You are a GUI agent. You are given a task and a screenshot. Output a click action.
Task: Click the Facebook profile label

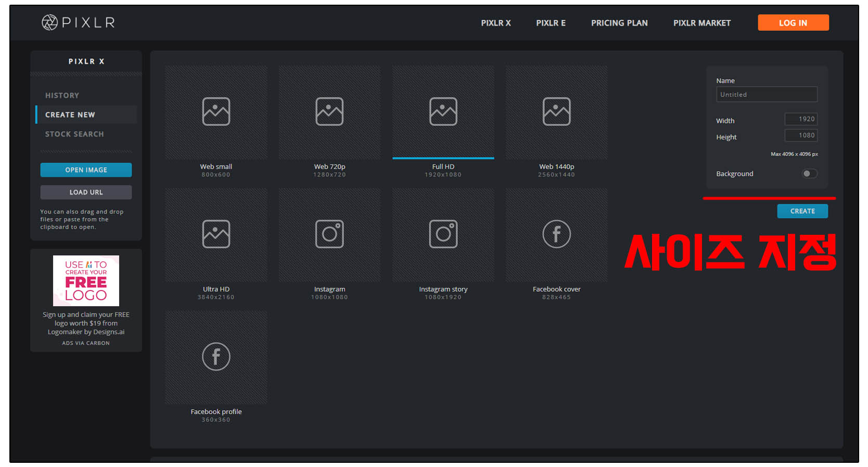pyautogui.click(x=216, y=412)
